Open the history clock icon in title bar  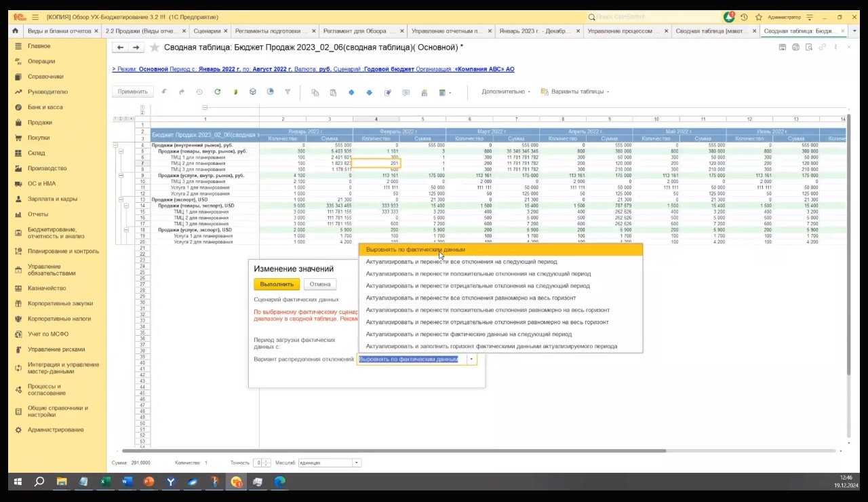[x=744, y=17]
